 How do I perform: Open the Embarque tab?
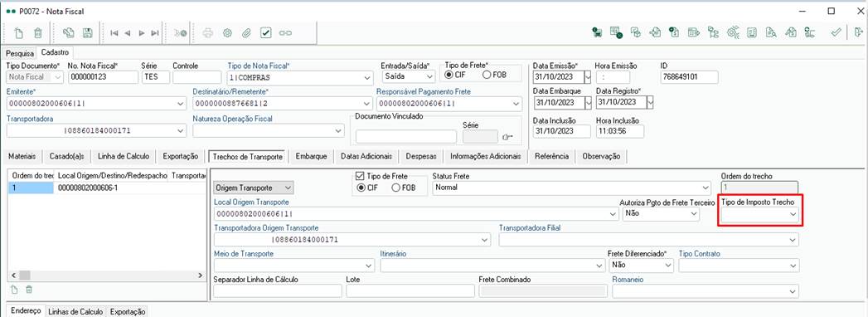[x=312, y=156]
